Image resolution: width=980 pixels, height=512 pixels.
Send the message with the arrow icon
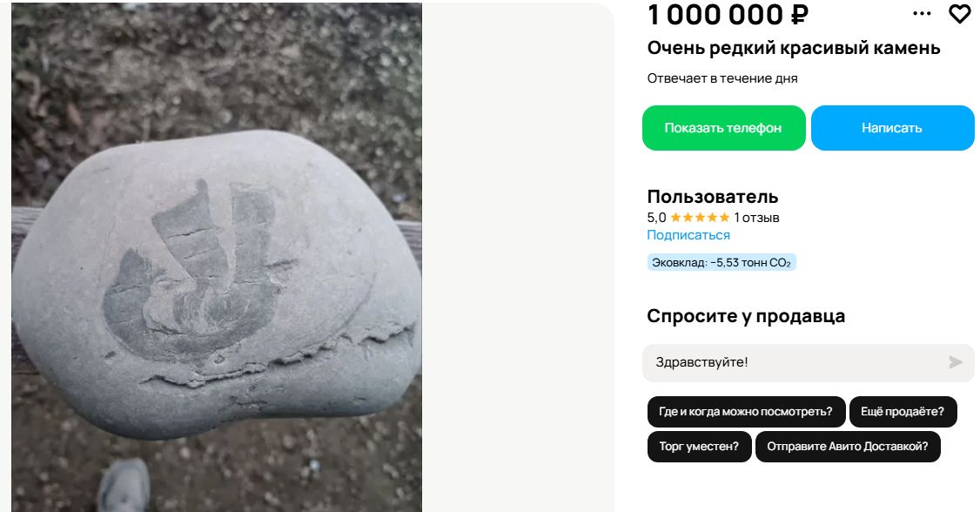click(956, 362)
